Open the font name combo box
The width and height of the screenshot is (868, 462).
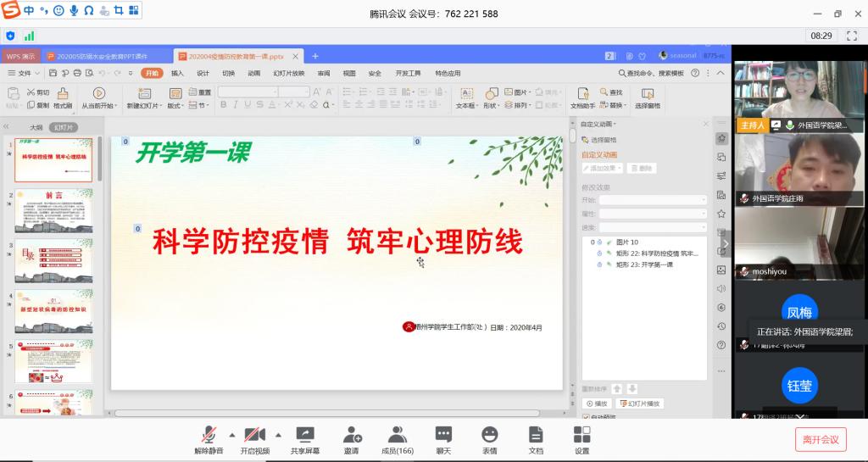click(x=248, y=92)
